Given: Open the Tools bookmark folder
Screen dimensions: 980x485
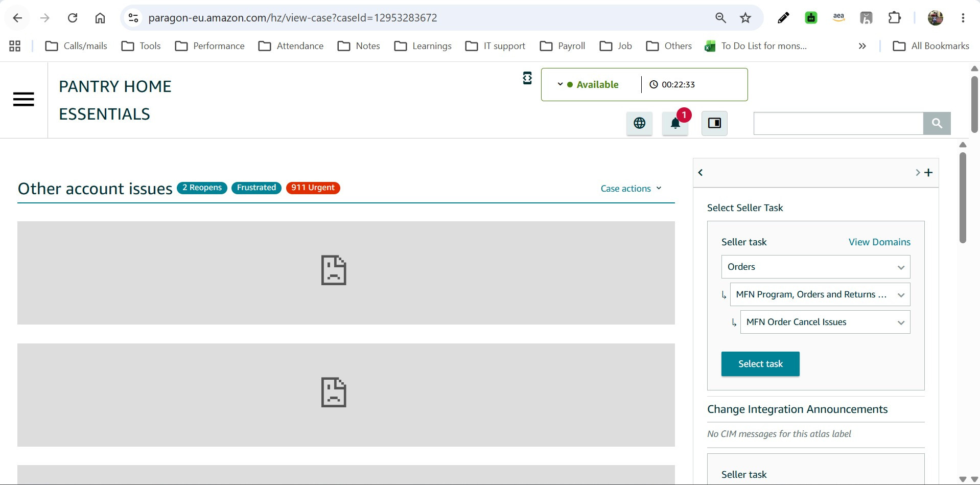Looking at the screenshot, I should click(x=141, y=46).
